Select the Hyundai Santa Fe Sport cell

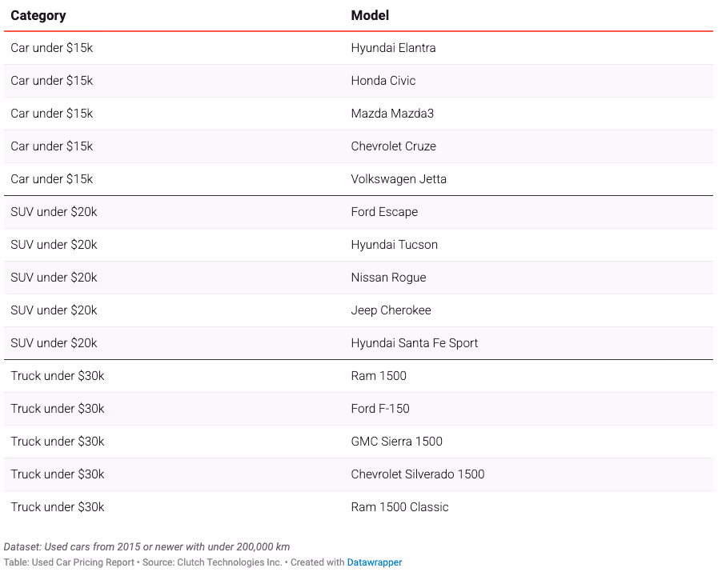coord(414,343)
